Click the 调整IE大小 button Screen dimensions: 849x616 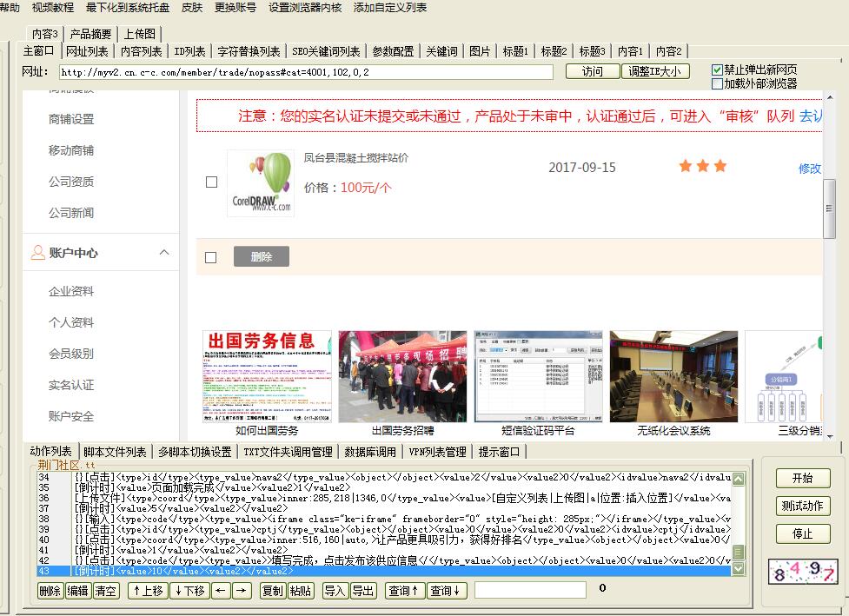(655, 71)
